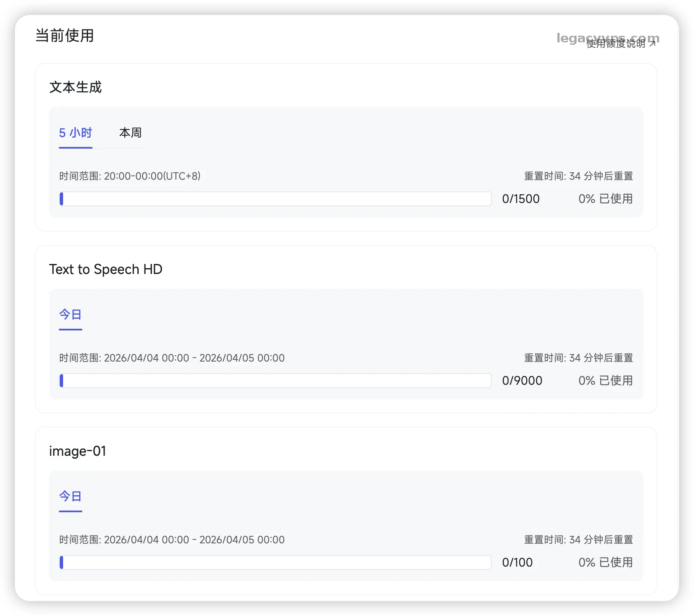This screenshot has width=694, height=616.
Task: Click the Text to Speech HD progress bar
Action: pos(276,381)
